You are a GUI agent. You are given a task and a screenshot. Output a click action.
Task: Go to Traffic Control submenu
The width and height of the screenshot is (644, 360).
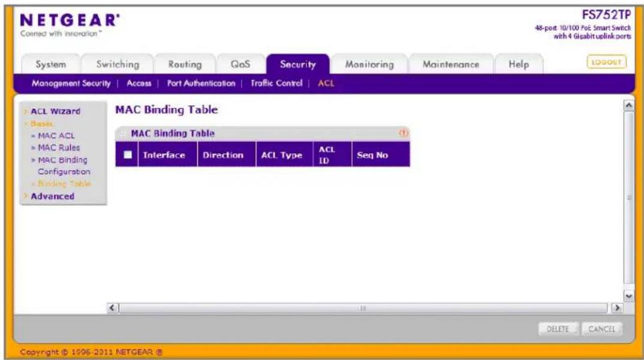[x=276, y=83]
